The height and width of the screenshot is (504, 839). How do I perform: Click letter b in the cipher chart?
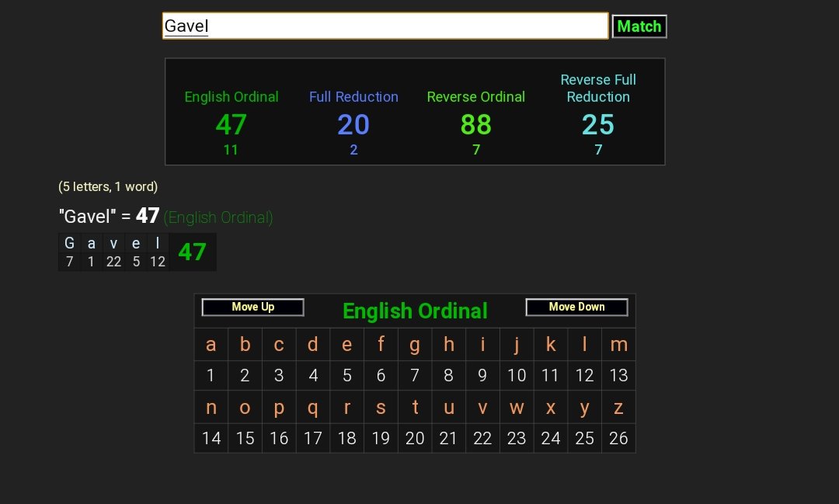pos(245,345)
